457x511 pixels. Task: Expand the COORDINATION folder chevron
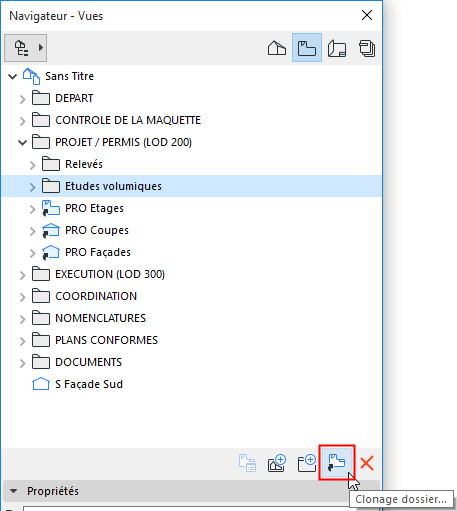coord(22,297)
